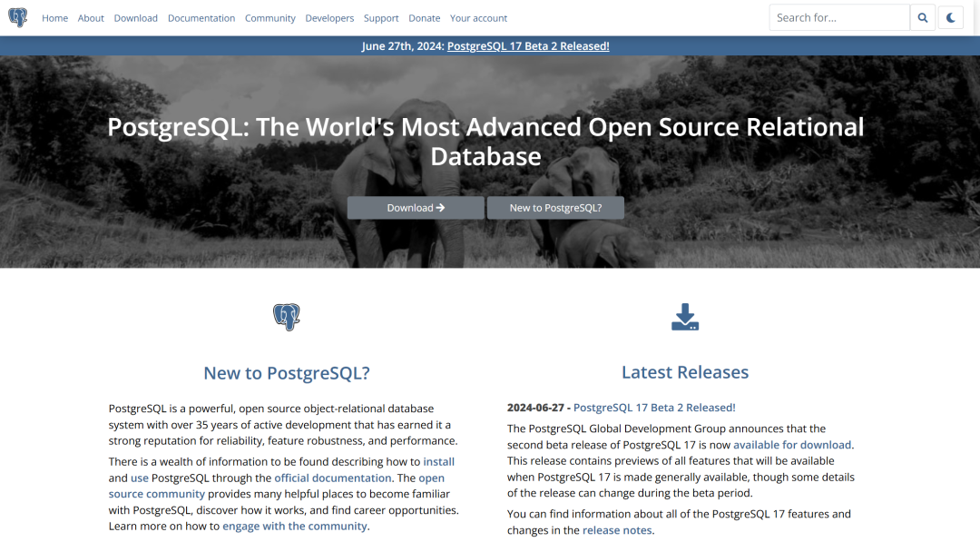This screenshot has height=542, width=980.
Task: Open the Latest Releases heading link
Action: 685,372
